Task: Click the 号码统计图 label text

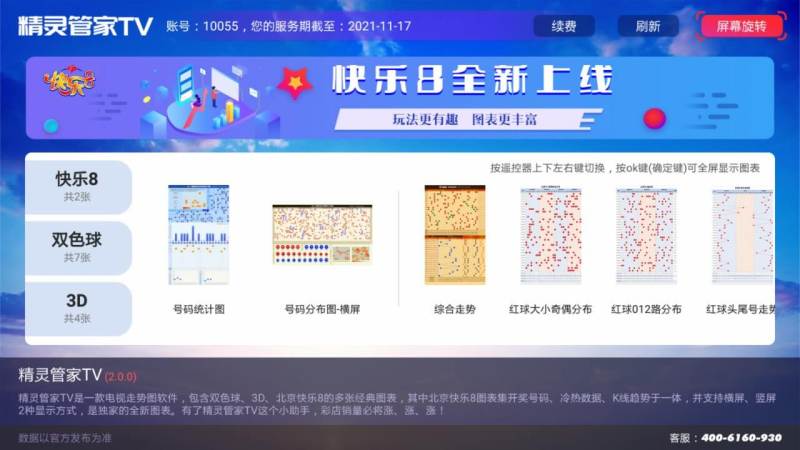Action: pyautogui.click(x=199, y=309)
